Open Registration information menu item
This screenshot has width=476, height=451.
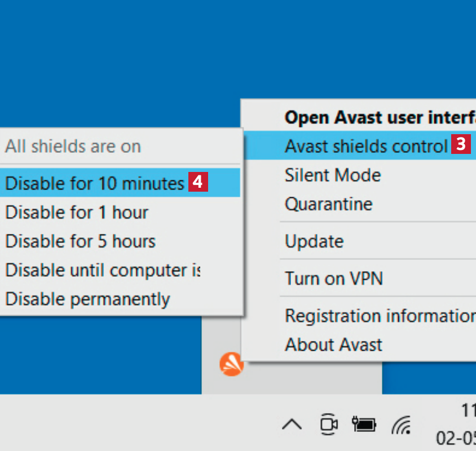click(x=379, y=316)
